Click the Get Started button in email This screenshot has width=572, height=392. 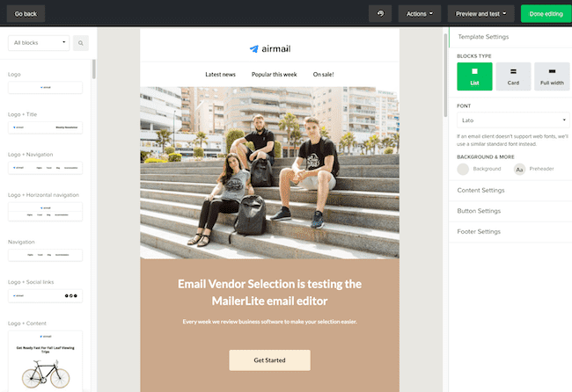(269, 360)
